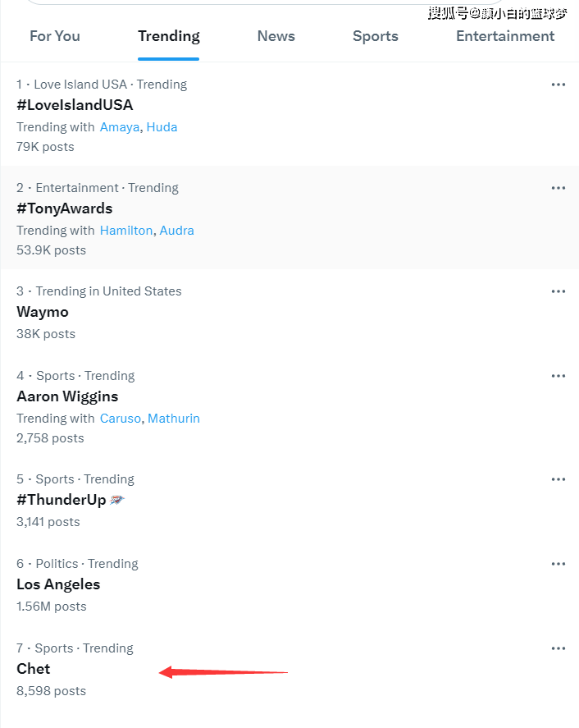Open the Chet sports trend

coord(34,669)
